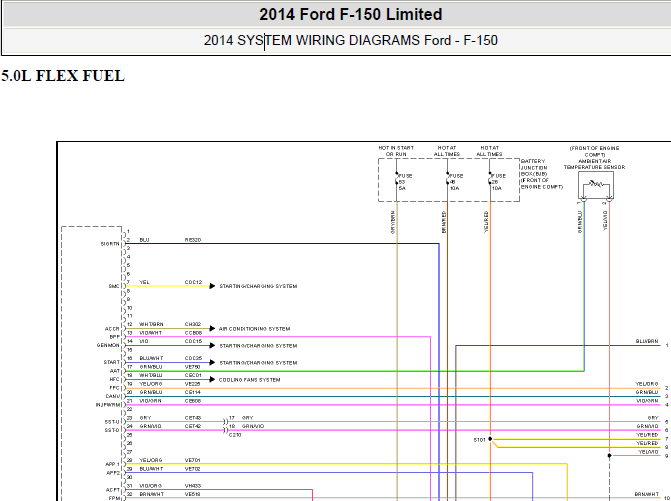Click the BLU/BRN wire label at connector 1
The image size is (671, 501).
[x=647, y=341]
